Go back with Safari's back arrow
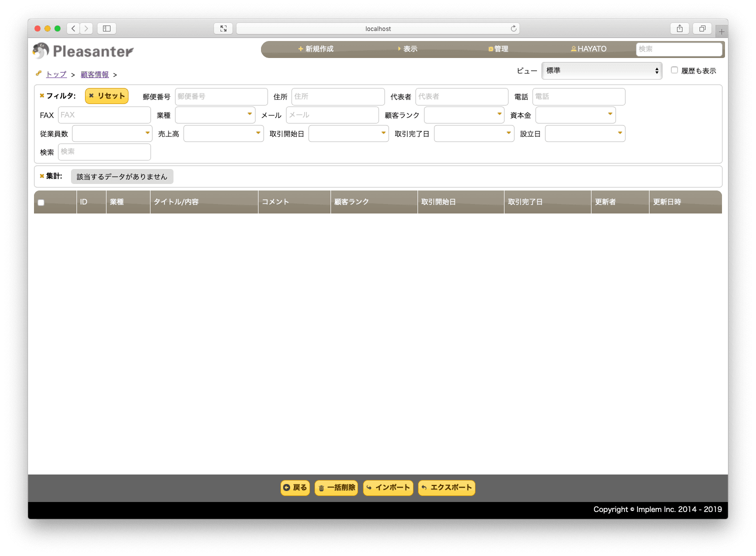The width and height of the screenshot is (756, 556). point(73,28)
